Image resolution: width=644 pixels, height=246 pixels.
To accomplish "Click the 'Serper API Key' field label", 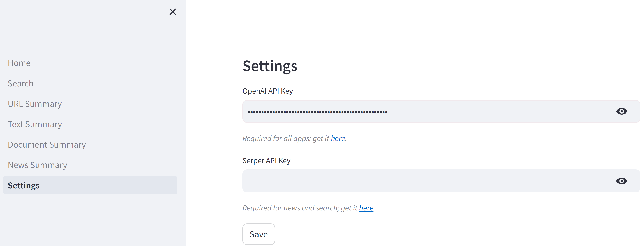I will click(x=266, y=161).
